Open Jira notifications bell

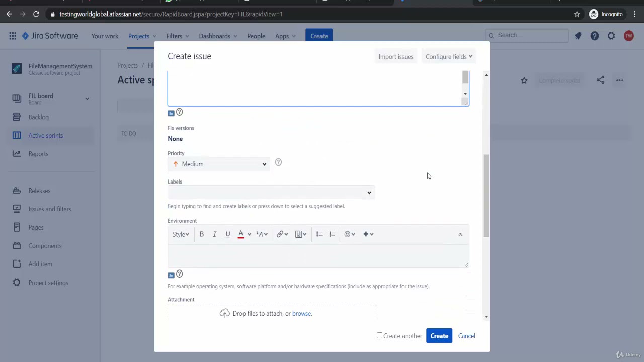pyautogui.click(x=578, y=36)
